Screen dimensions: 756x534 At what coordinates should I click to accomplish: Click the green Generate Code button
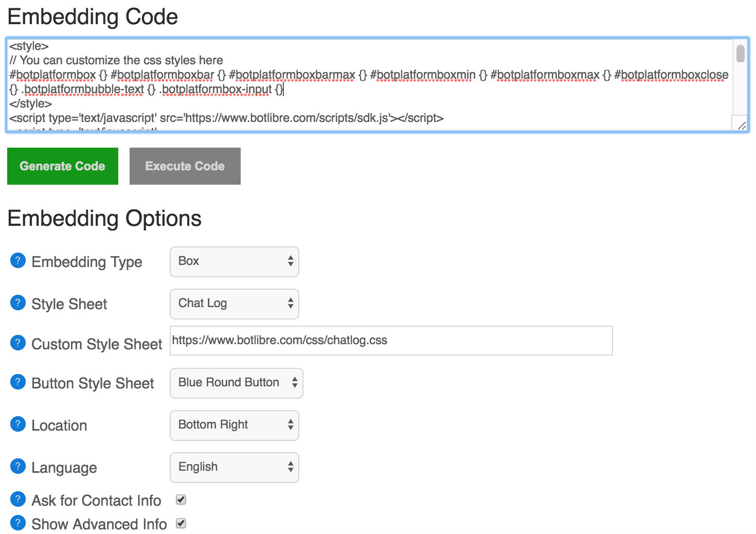click(63, 166)
